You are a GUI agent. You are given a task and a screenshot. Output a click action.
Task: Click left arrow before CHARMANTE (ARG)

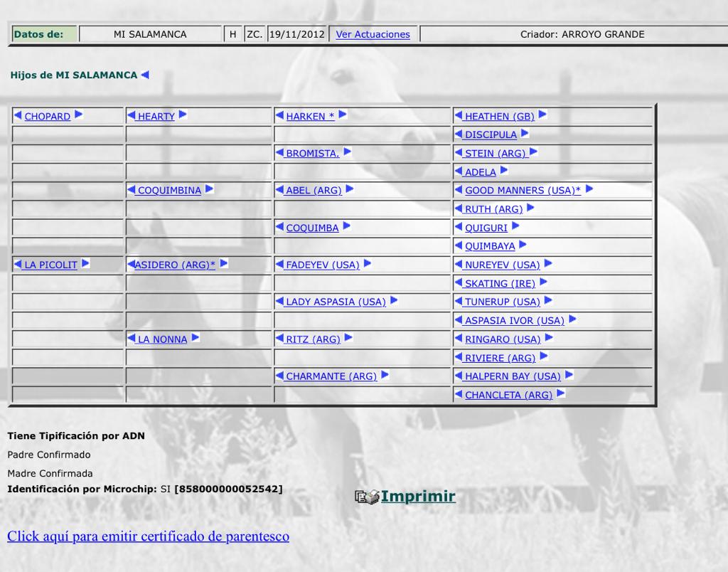tap(279, 376)
